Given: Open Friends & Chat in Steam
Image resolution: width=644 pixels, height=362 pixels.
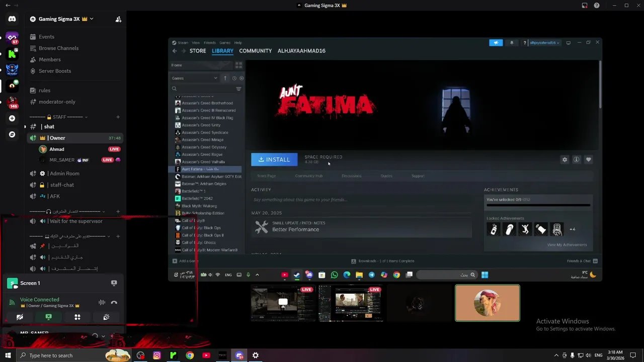Looking at the screenshot, I should [582, 261].
